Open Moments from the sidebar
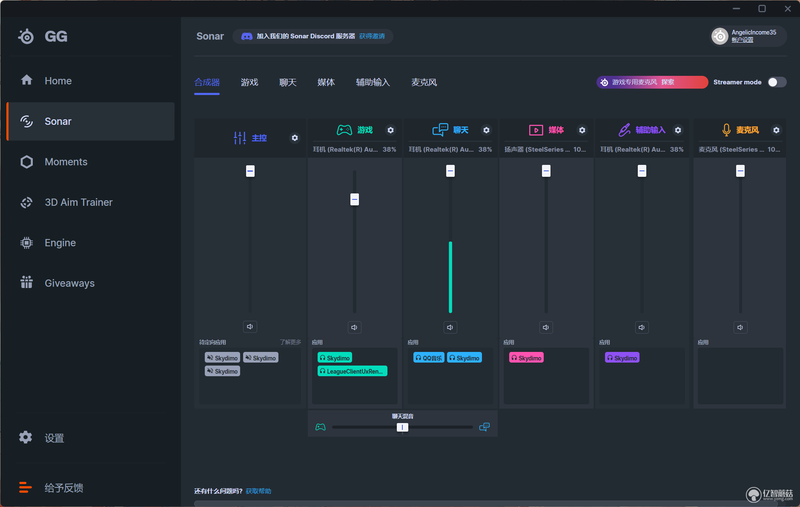Screen dimensions: 800x507 tap(66, 162)
